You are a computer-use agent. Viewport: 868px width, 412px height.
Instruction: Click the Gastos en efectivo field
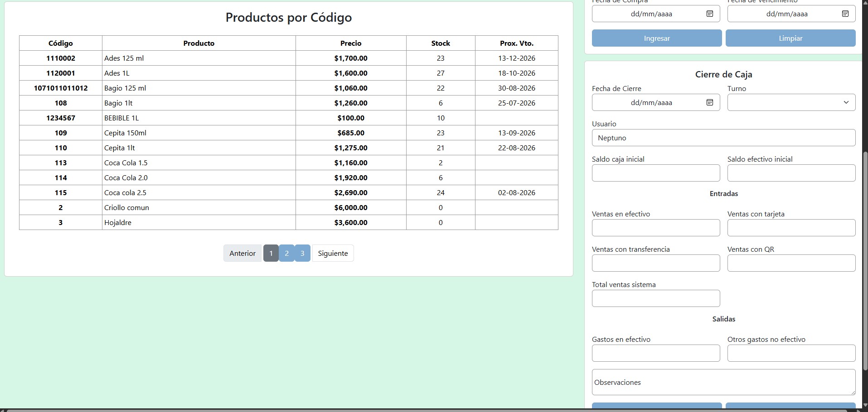[656, 353]
